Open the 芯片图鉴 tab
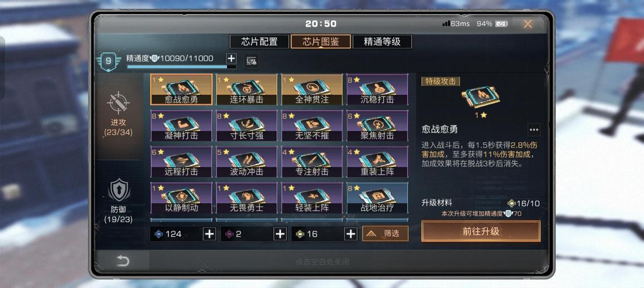 (x=321, y=41)
